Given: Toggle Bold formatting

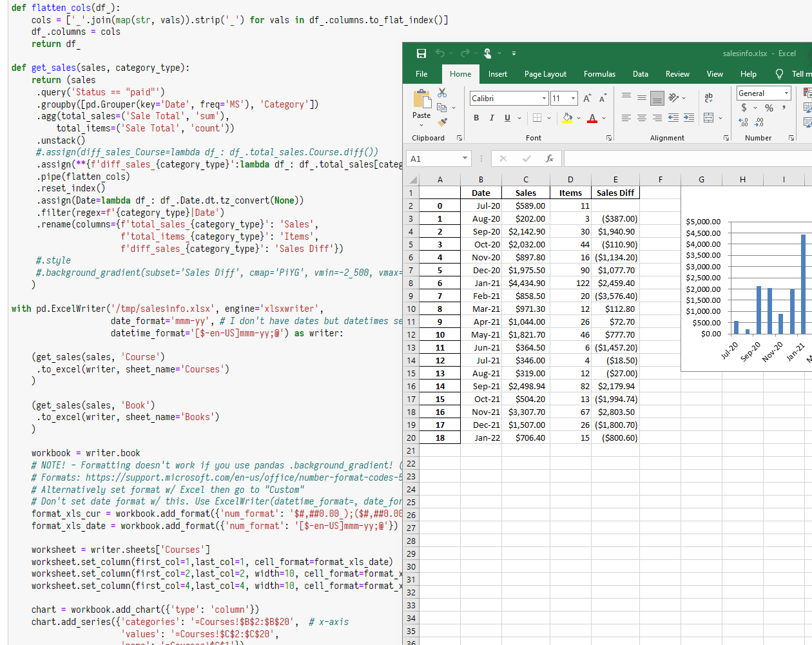Looking at the screenshot, I should click(476, 118).
